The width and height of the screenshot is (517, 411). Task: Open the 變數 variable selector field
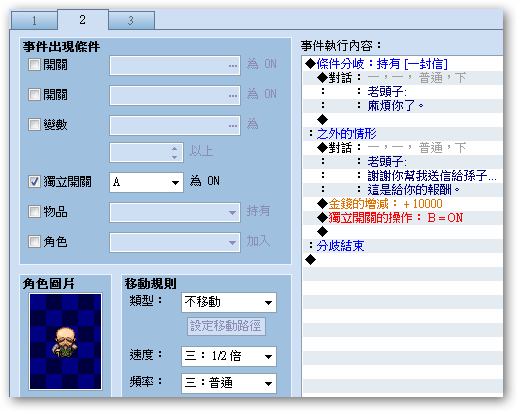point(175,125)
